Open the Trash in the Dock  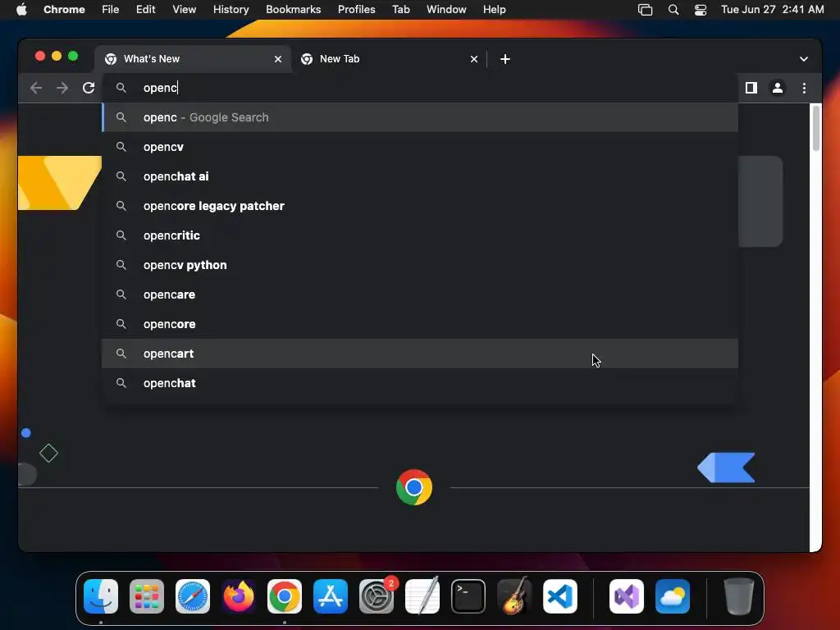point(739,596)
